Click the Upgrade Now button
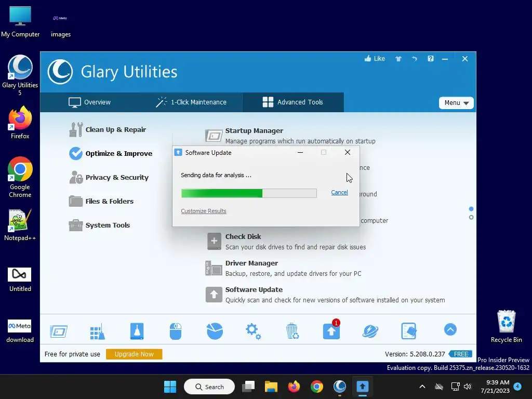532x399 pixels. point(134,354)
